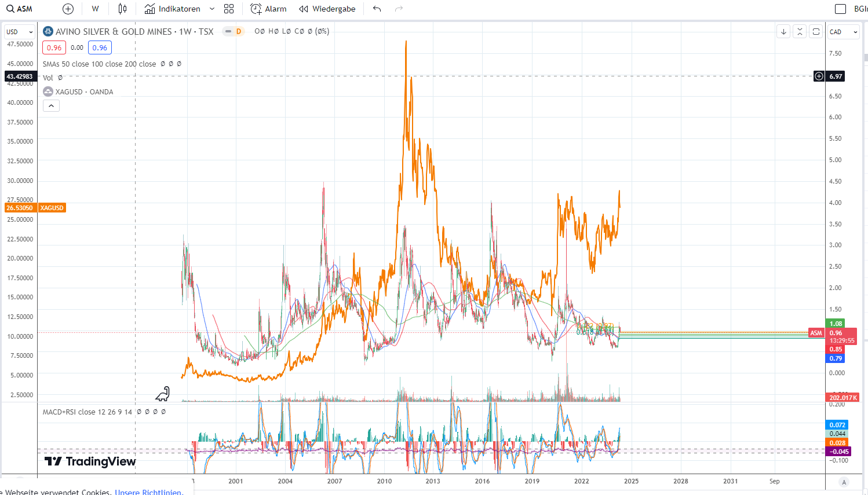
Task: Click the 2010 time axis label
Action: [x=384, y=481]
